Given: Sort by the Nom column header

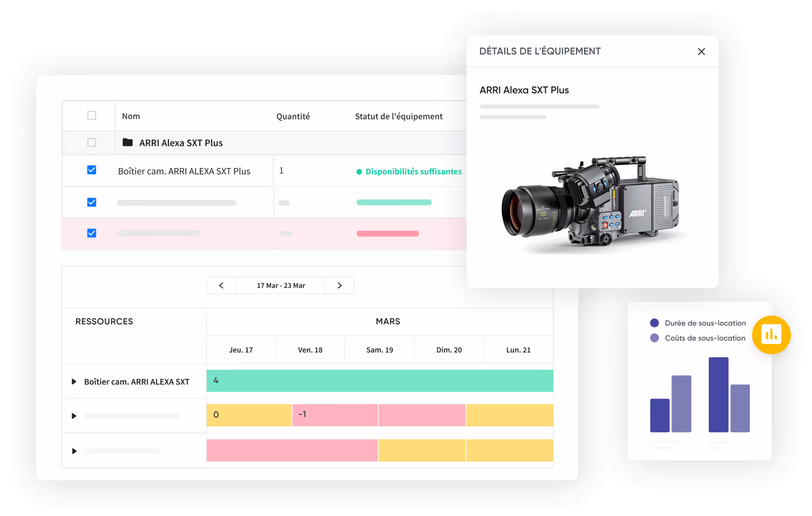Looking at the screenshot, I should tap(131, 116).
